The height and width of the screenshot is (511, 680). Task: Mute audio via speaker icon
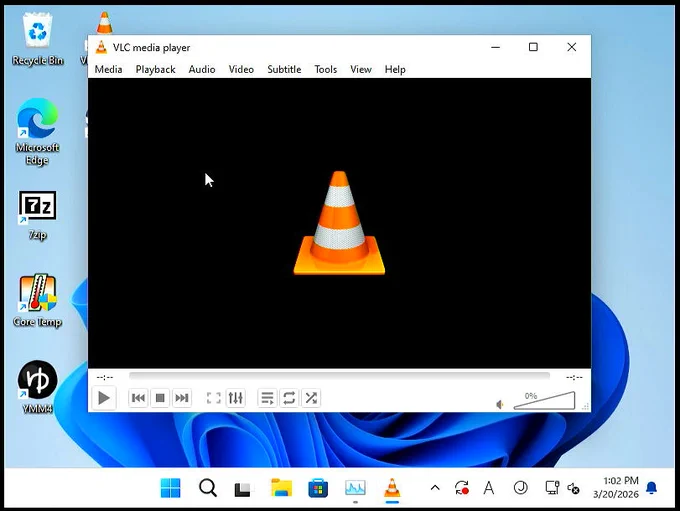click(x=500, y=405)
